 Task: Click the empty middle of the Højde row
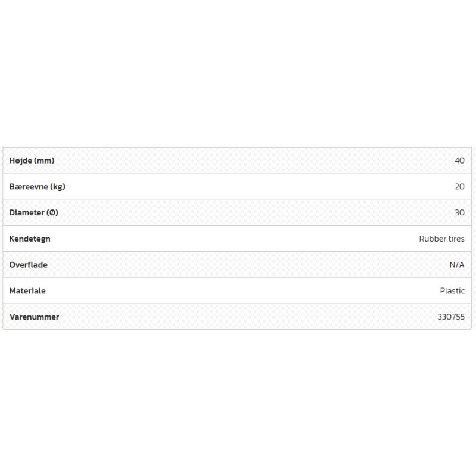[238, 161]
